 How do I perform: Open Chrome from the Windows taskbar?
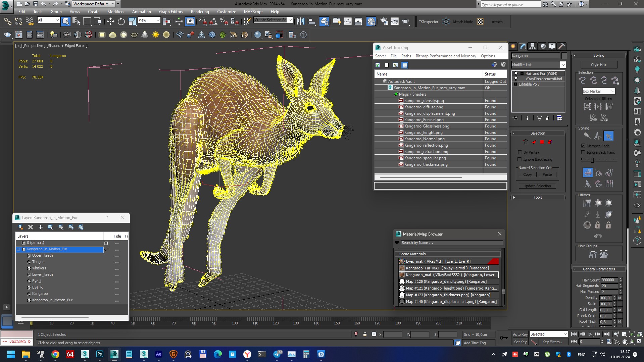point(55,354)
